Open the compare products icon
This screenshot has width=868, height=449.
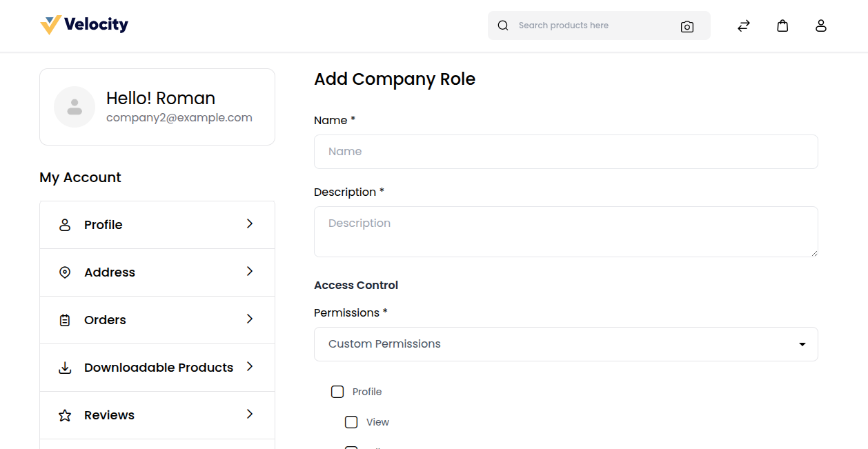coord(743,26)
